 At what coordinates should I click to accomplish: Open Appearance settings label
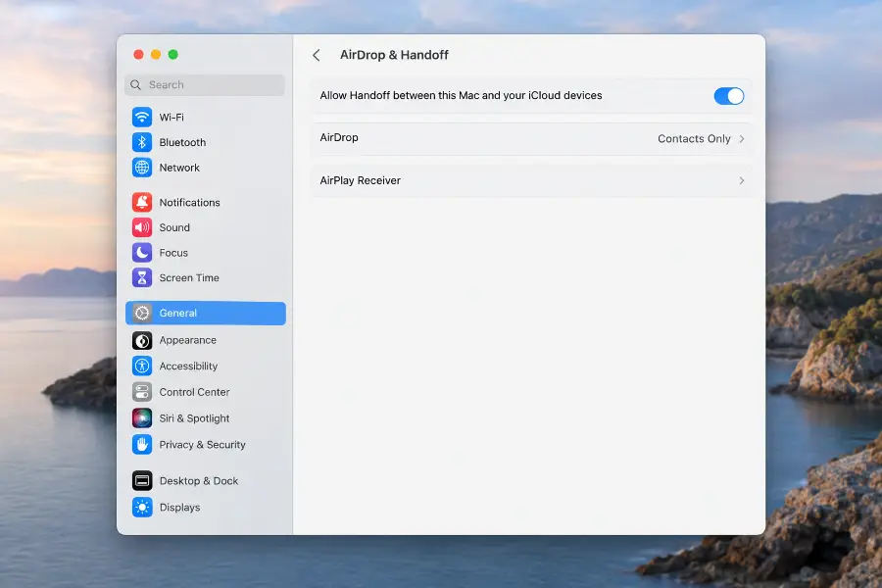coord(188,340)
